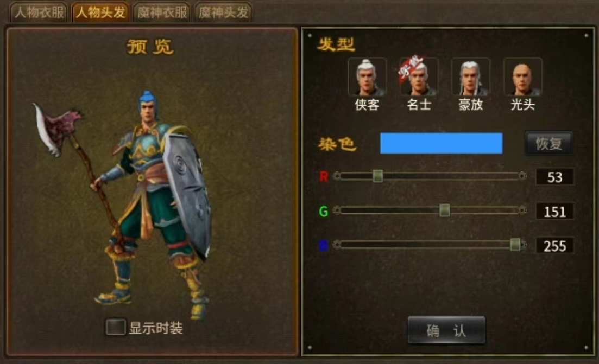Enable the 显示时装 checkbox
The height and width of the screenshot is (364, 599).
[x=116, y=327]
